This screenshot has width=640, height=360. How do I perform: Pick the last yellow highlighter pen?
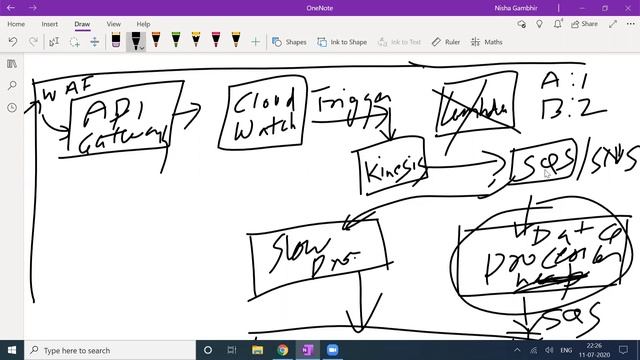(x=236, y=40)
